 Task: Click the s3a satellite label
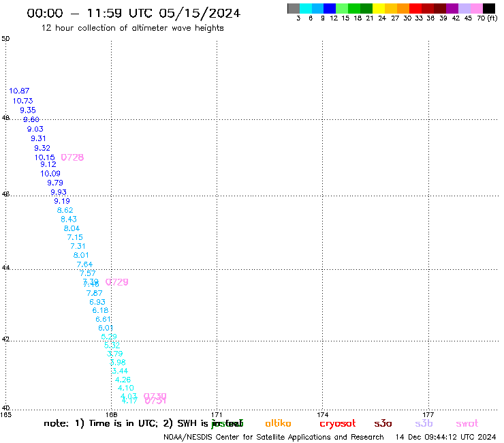(x=383, y=423)
